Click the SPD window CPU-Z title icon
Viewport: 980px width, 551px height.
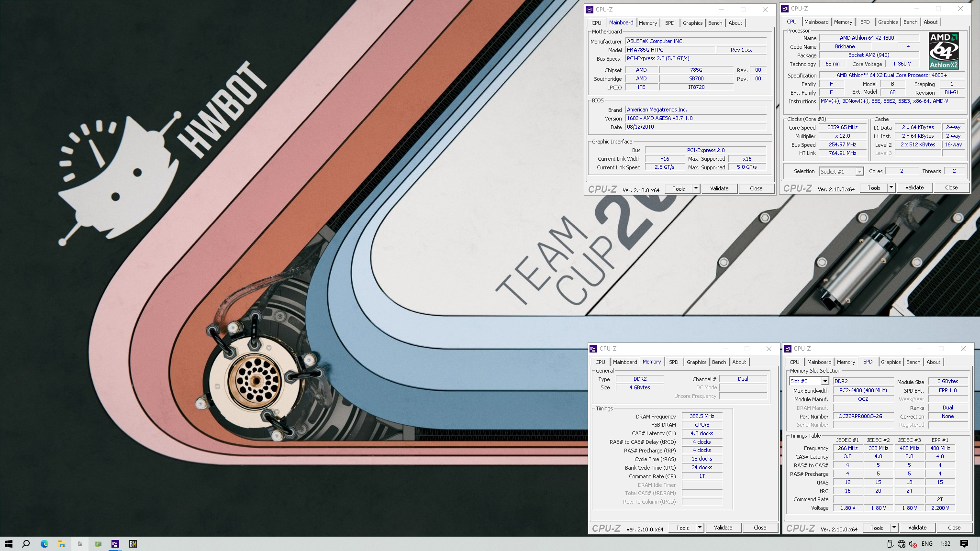(788, 349)
